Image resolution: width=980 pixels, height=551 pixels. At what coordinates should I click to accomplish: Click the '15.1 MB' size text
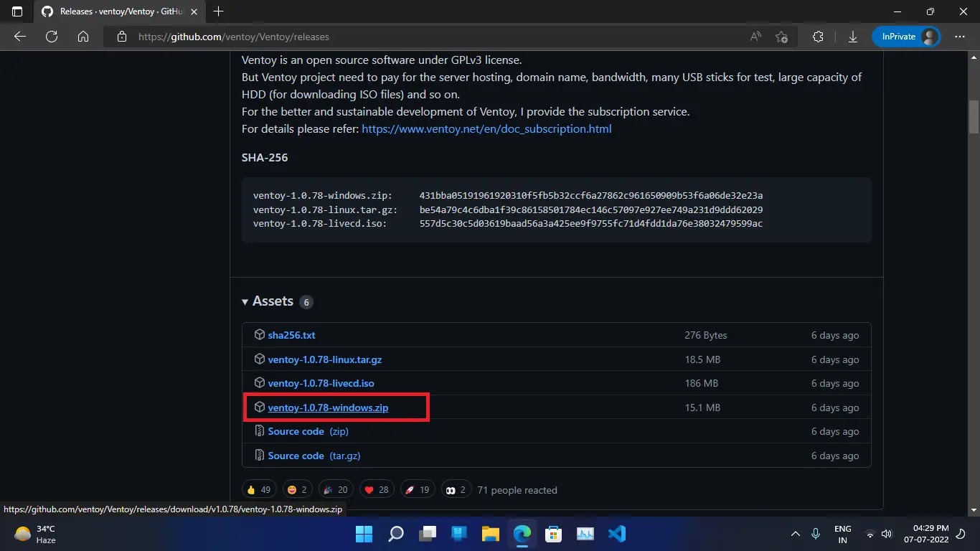[x=702, y=408]
